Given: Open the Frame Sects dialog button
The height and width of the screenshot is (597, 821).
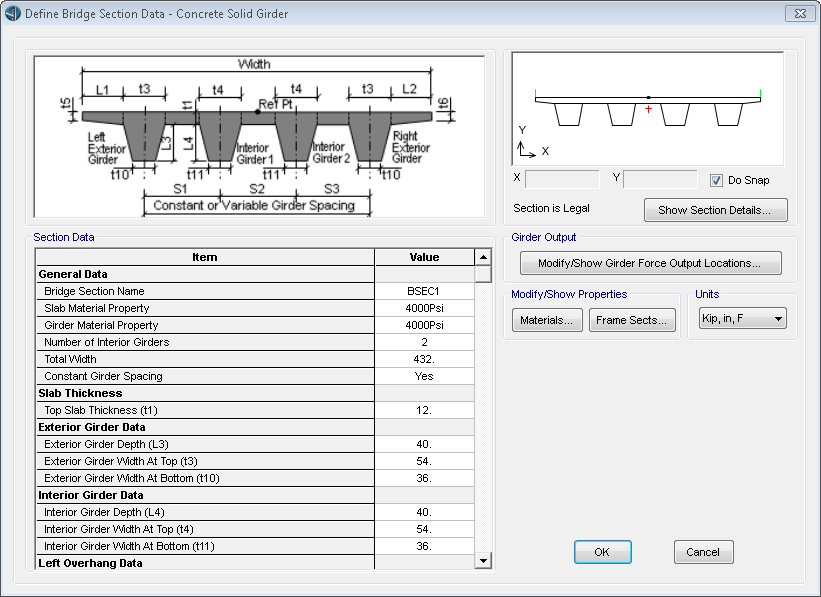Looking at the screenshot, I should [632, 320].
